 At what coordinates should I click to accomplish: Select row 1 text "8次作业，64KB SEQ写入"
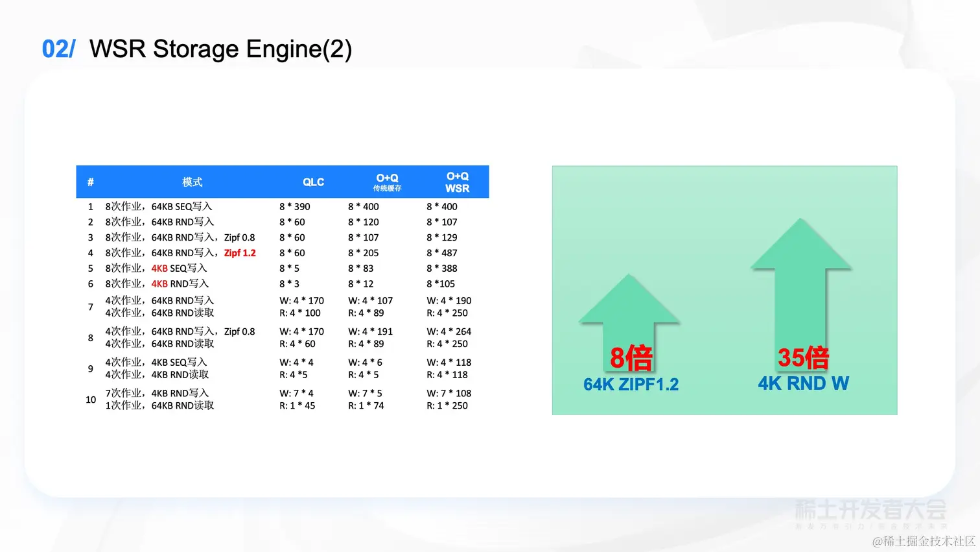(x=159, y=206)
